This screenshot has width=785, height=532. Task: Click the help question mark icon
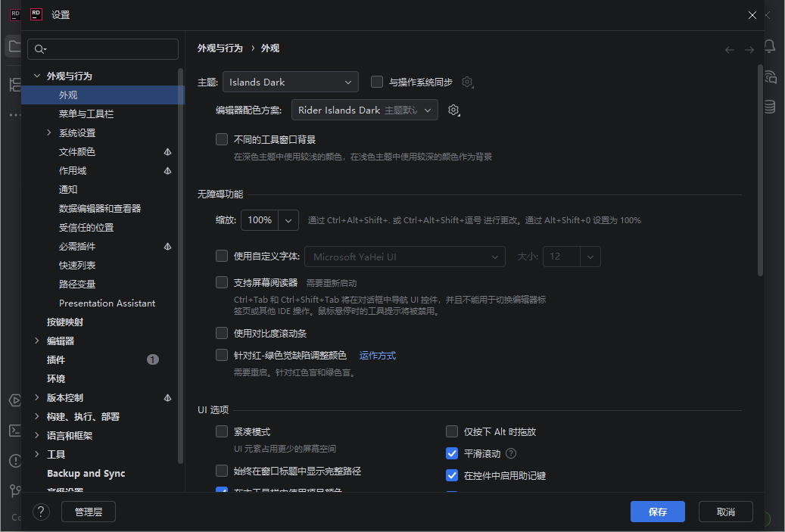coord(41,512)
